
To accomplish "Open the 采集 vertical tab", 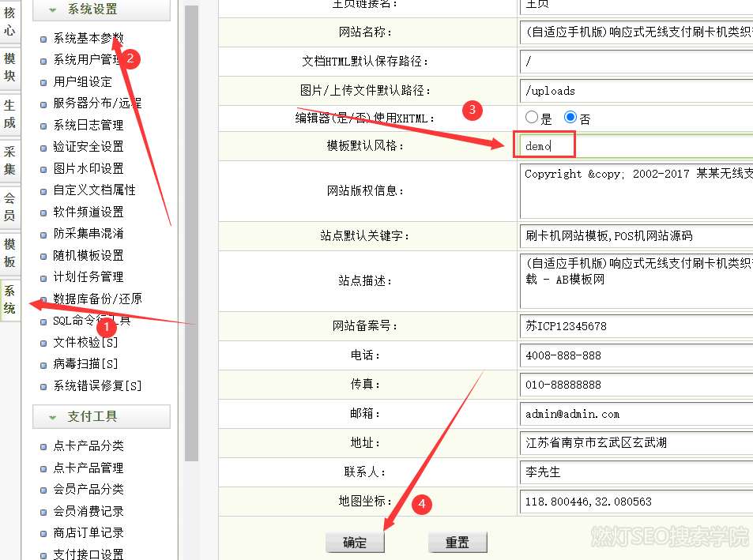I will pos(9,160).
